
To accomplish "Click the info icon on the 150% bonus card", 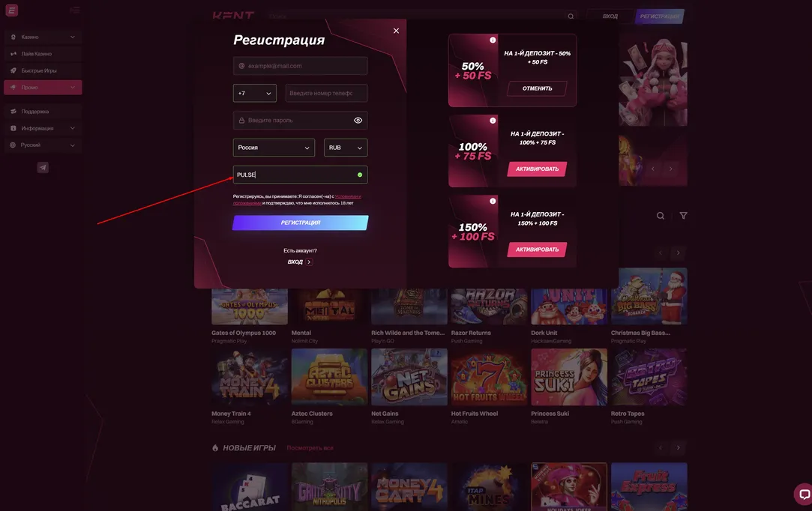I will pyautogui.click(x=493, y=201).
